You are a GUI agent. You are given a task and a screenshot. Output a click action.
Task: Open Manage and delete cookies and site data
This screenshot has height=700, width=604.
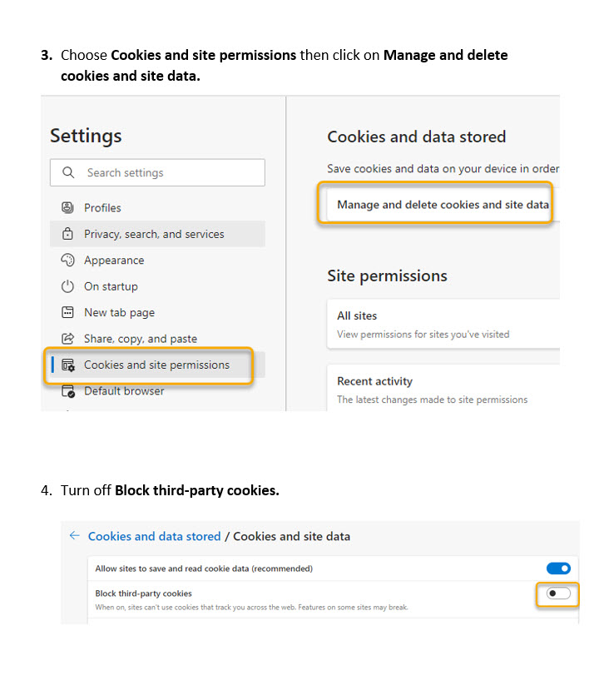click(443, 205)
